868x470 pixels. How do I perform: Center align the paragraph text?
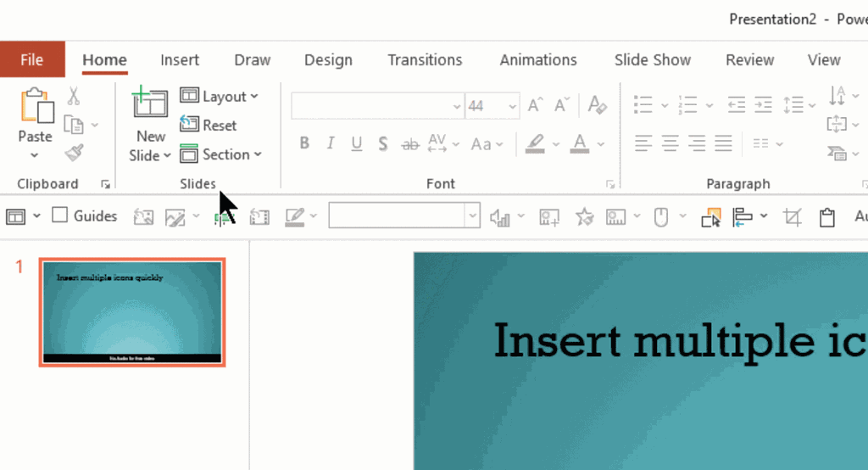pos(670,143)
